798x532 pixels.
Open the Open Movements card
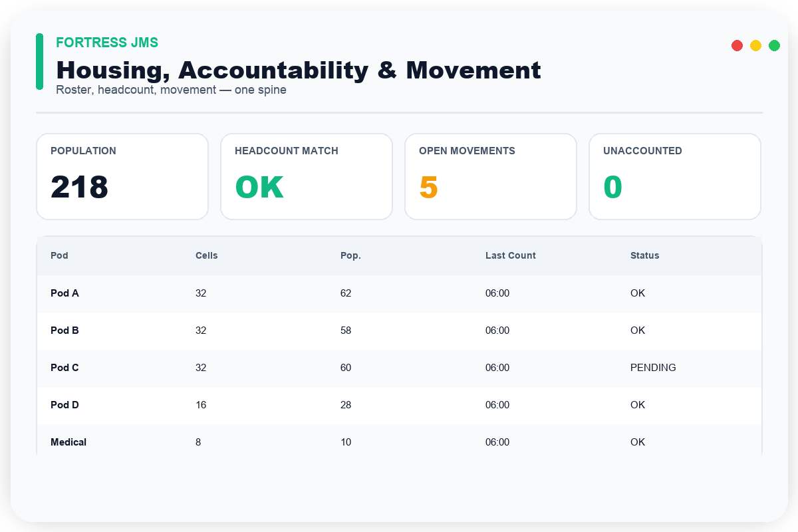point(491,176)
